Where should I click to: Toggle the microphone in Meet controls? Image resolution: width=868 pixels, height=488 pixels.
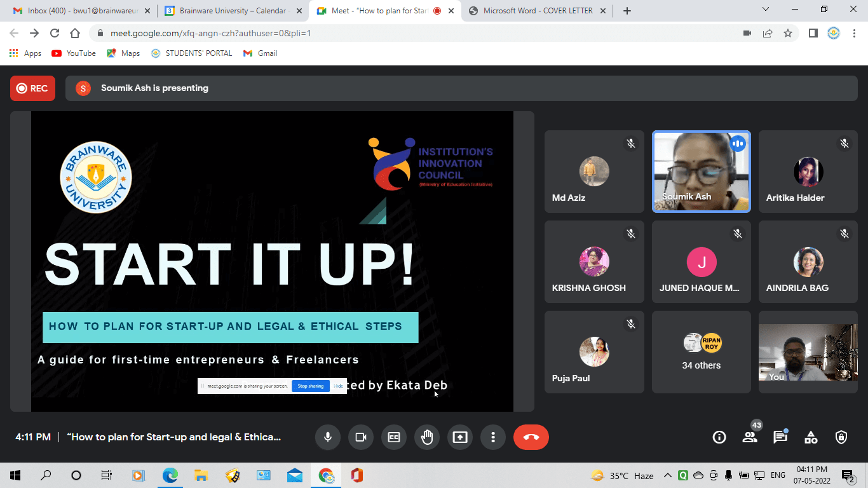pos(328,437)
